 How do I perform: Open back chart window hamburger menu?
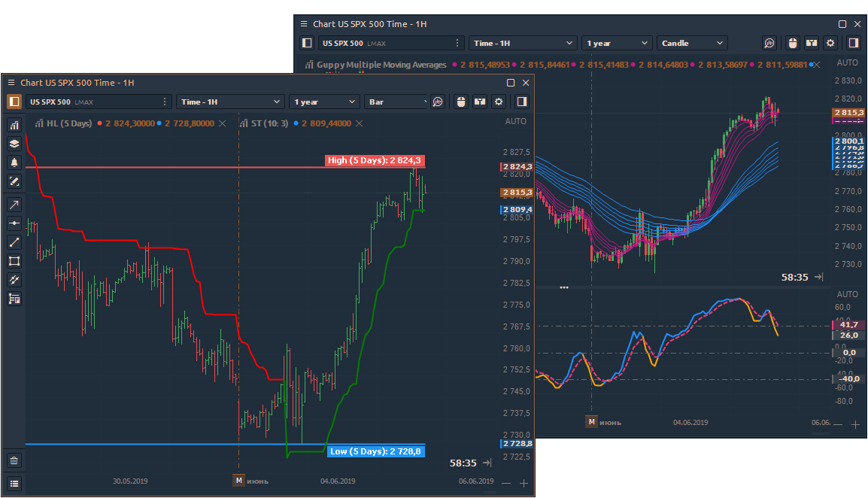(304, 24)
